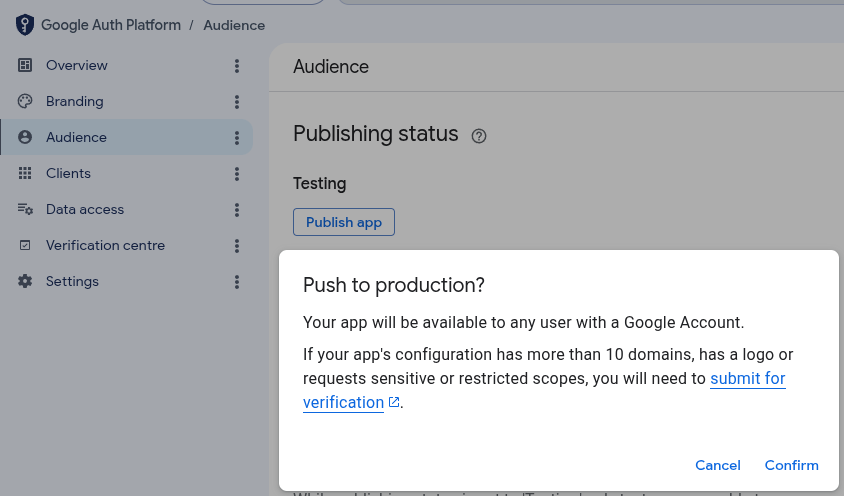Click the external-link icon after verification
Viewport: 844px width, 496px height.
(394, 402)
